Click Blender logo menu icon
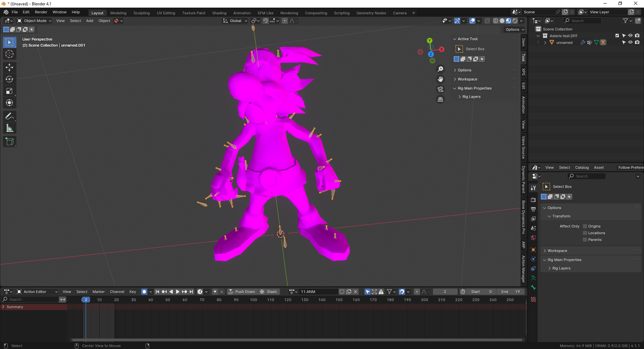644x349 pixels. 6,12
